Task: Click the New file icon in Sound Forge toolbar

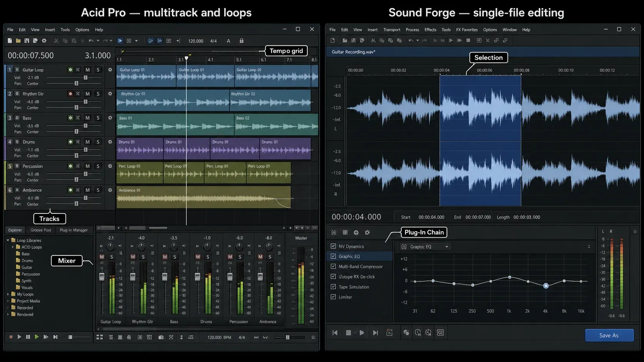Action: pos(333,40)
